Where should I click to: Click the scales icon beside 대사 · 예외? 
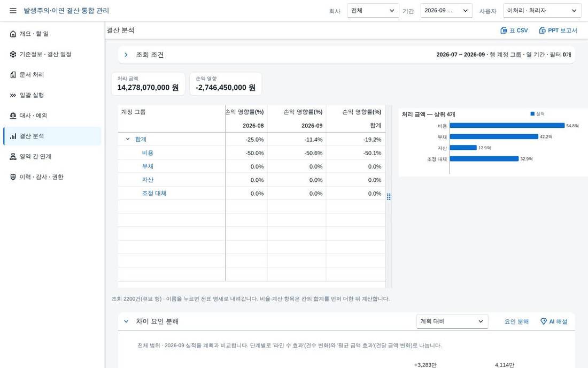coord(13,116)
